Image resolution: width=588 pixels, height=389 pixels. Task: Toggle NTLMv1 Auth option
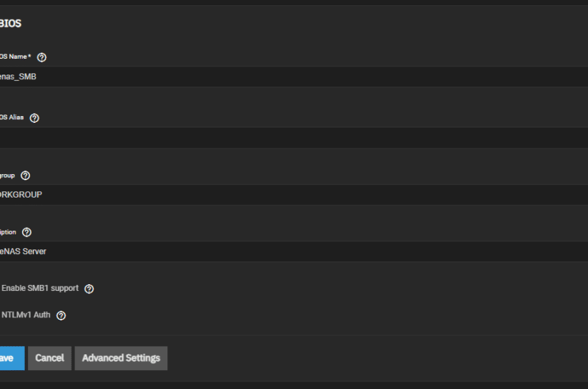tap(26, 315)
